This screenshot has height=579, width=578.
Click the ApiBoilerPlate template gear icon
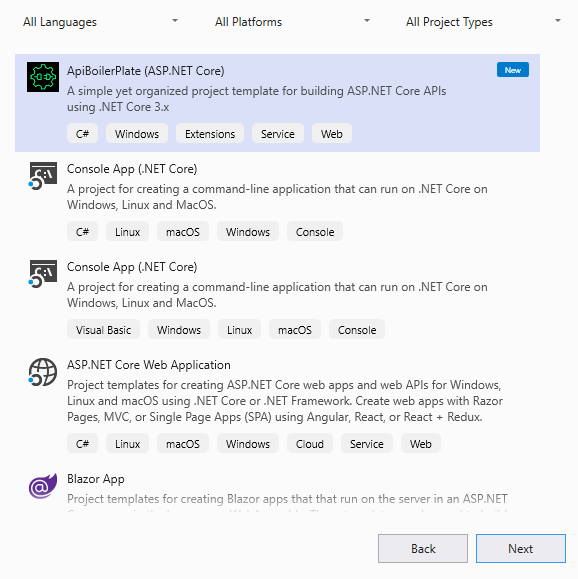[x=43, y=77]
